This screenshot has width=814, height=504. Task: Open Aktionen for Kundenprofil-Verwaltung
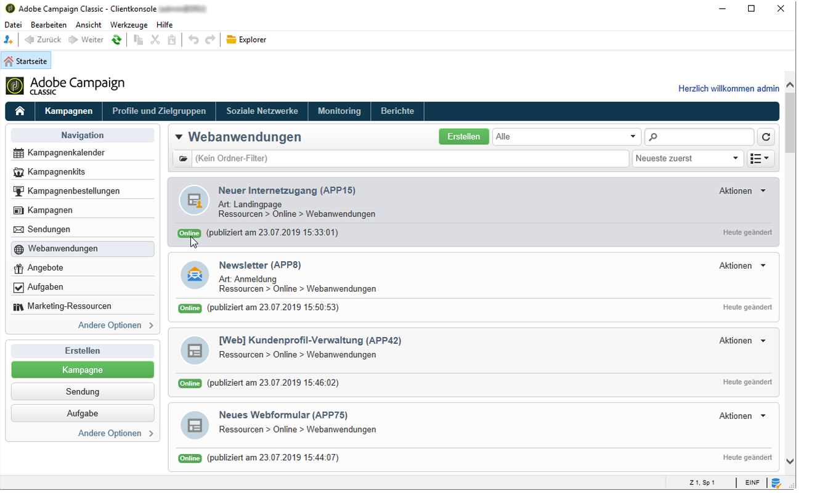tap(743, 341)
